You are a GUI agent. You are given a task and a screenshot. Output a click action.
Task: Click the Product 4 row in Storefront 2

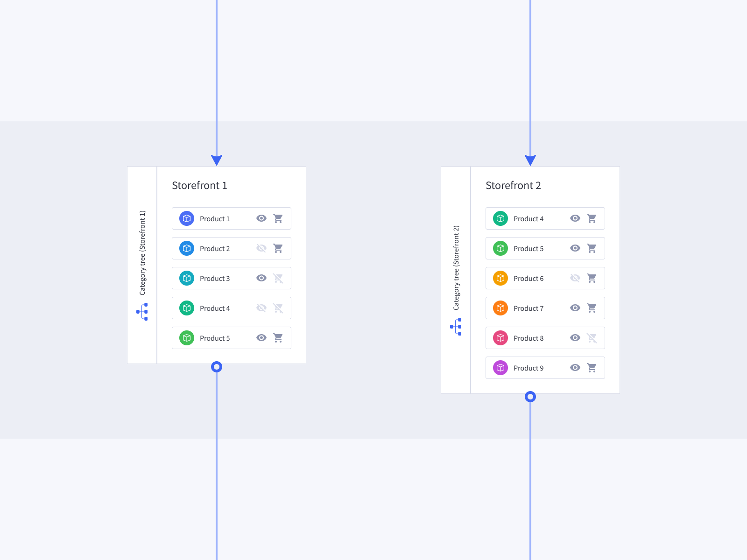coord(545,218)
